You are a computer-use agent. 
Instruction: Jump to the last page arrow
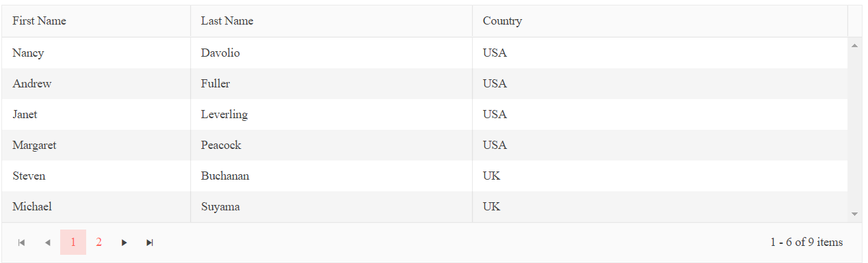[150, 243]
